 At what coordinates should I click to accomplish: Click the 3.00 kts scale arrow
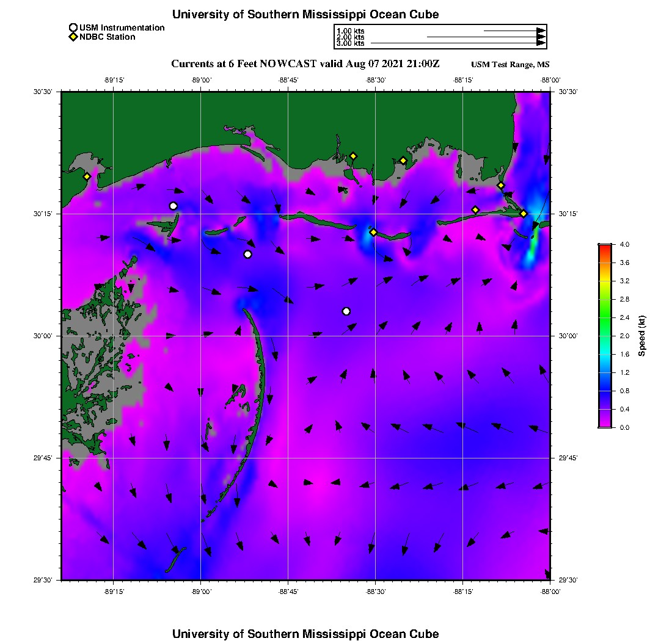[458, 43]
